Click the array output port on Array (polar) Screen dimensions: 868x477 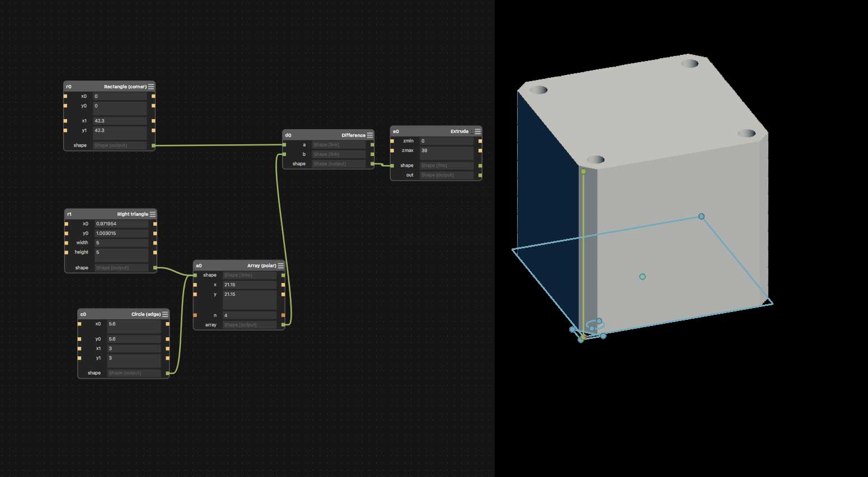pyautogui.click(x=284, y=324)
